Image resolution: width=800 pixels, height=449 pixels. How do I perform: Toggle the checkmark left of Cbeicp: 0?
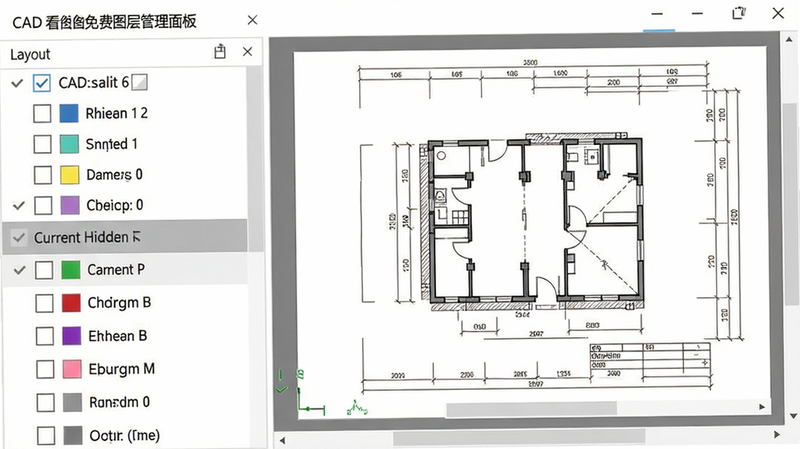tap(19, 206)
